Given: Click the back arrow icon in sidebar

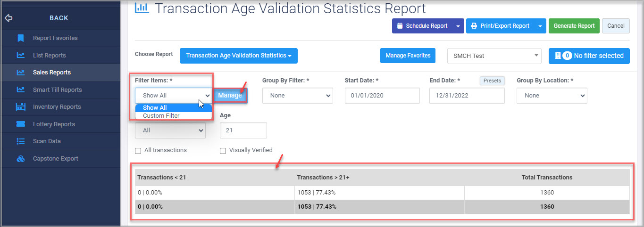Looking at the screenshot, I should pos(8,18).
